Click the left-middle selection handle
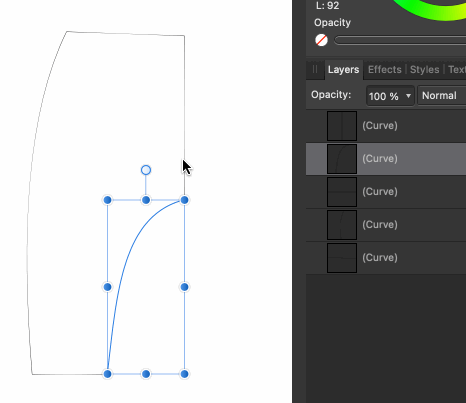The height and width of the screenshot is (403, 466). [107, 287]
